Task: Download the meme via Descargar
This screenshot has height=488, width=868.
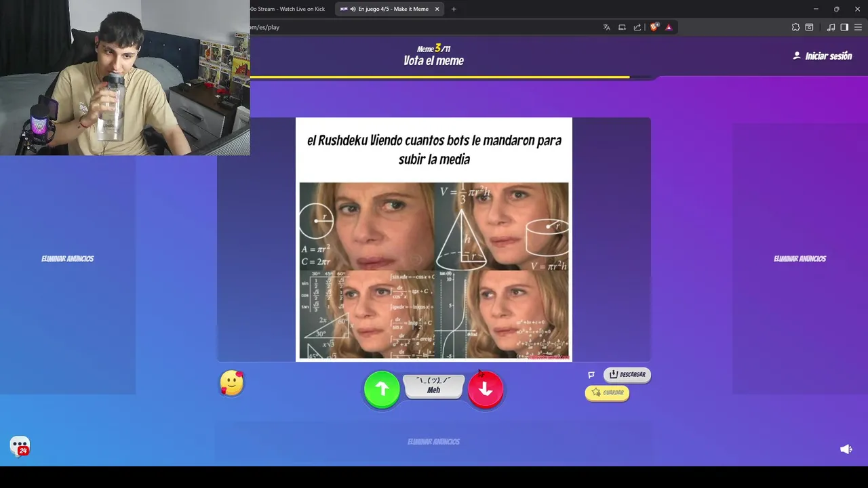Action: click(x=627, y=374)
